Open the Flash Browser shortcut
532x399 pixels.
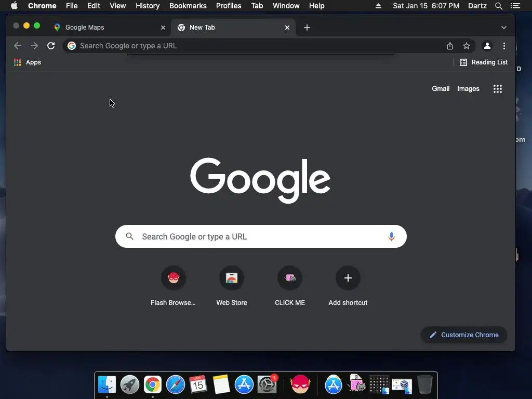pyautogui.click(x=174, y=286)
